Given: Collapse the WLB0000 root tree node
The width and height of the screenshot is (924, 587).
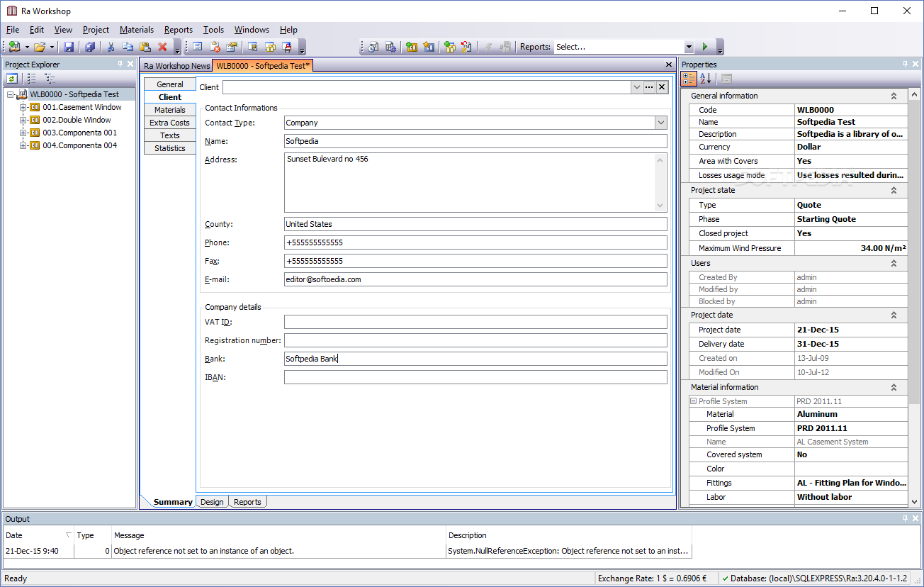Looking at the screenshot, I should (11, 94).
